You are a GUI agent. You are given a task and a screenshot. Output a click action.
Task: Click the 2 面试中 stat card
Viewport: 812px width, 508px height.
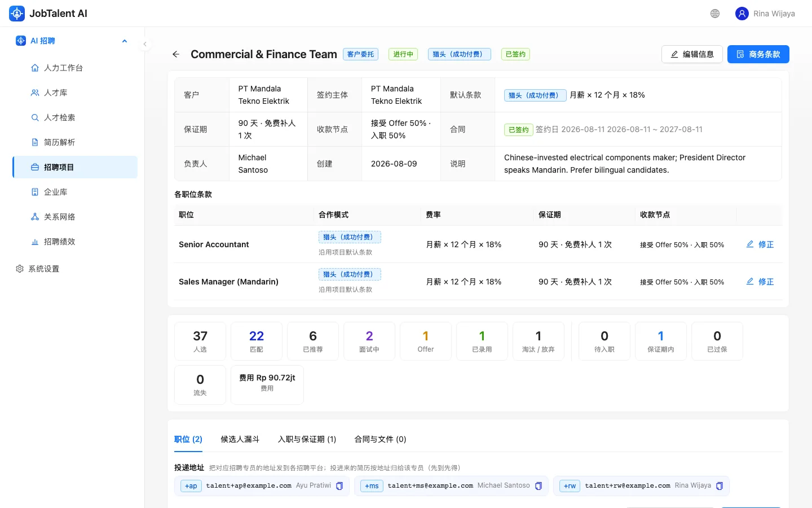point(369,341)
